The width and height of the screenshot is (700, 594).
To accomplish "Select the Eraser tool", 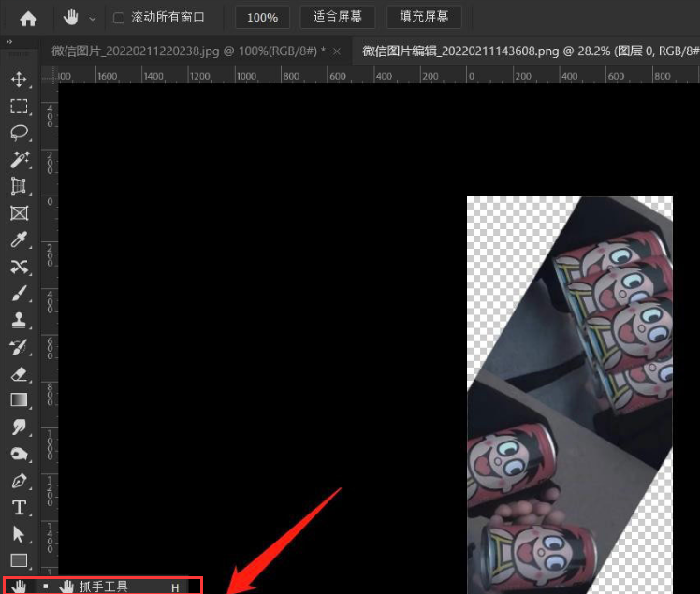I will pos(19,373).
